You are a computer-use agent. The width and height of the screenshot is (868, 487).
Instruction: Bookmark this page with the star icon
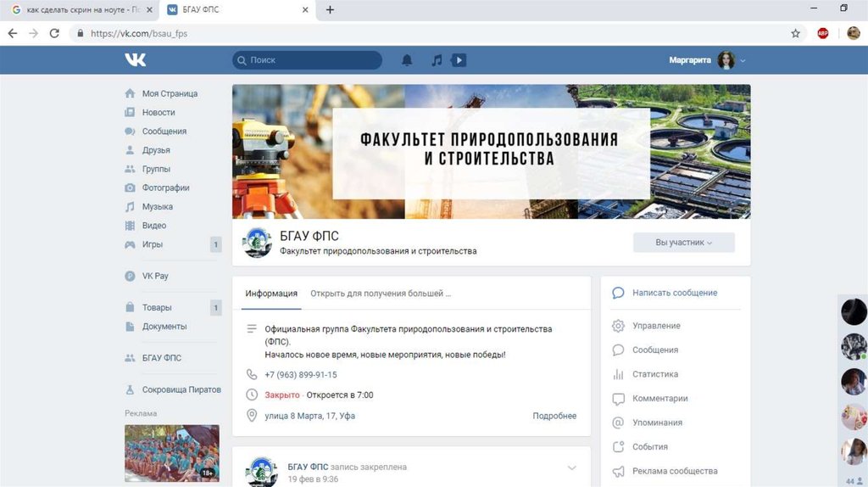pos(795,34)
